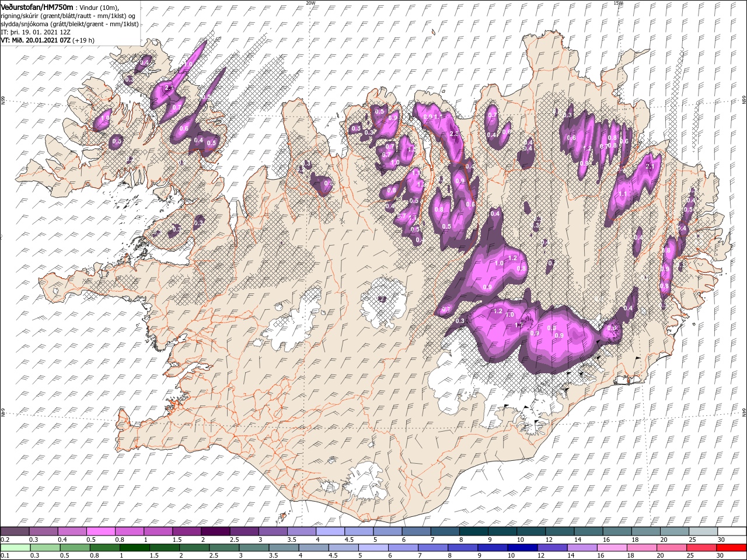Viewport: 747px width, 560px height.
Task: Pick the steel blue 6 swatch, upper legend row
Action: point(416,531)
